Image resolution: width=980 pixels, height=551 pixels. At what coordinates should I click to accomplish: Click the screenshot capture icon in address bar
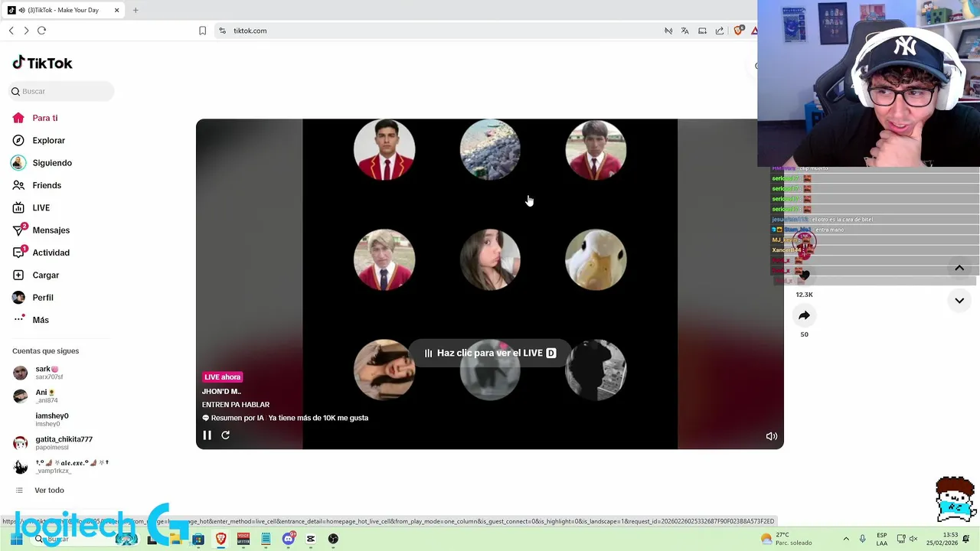click(x=702, y=31)
